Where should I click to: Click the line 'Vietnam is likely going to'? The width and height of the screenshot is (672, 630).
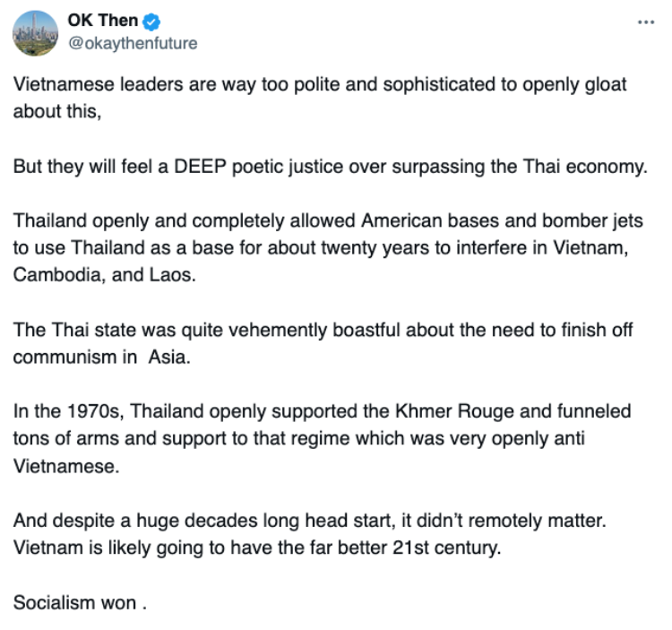(x=257, y=548)
